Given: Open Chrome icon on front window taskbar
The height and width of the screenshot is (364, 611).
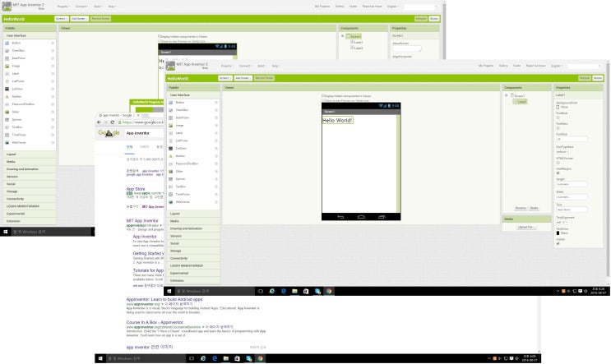Looking at the screenshot, I should 329,291.
